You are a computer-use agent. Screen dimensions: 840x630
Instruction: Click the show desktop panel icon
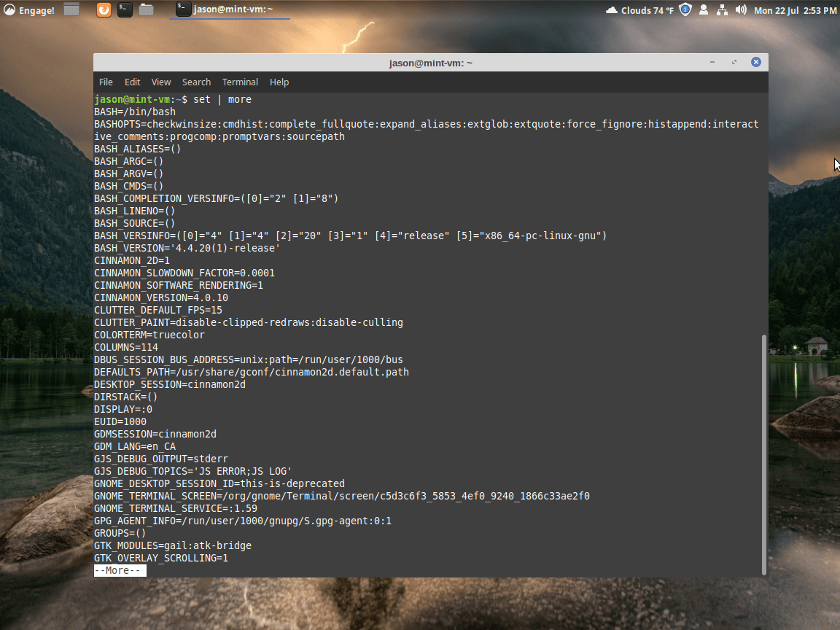point(71,10)
